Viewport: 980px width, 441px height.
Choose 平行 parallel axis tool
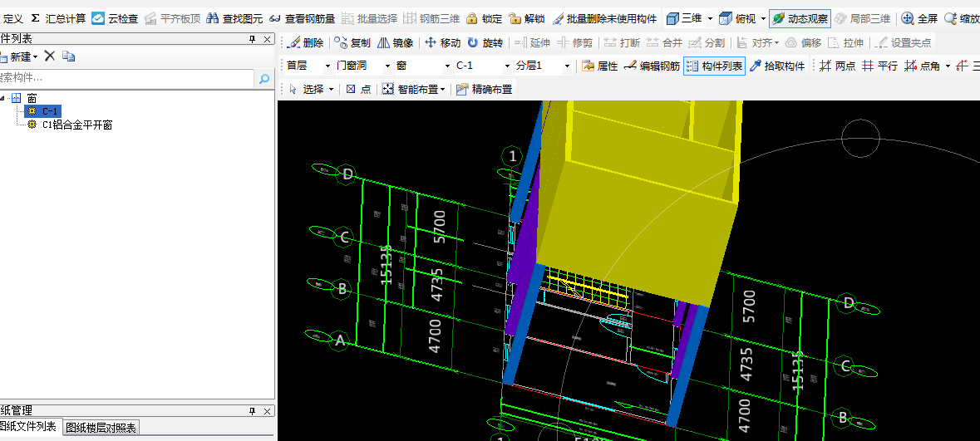(x=879, y=66)
